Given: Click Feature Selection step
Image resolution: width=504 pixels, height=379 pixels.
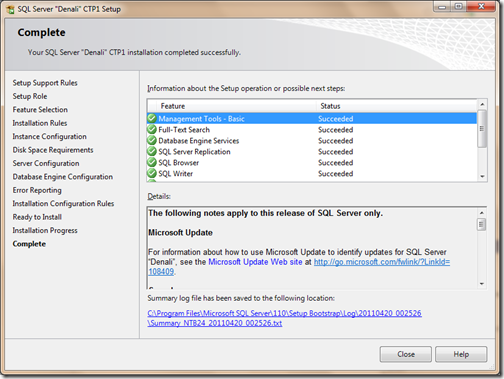Looking at the screenshot, I should click(x=40, y=109).
